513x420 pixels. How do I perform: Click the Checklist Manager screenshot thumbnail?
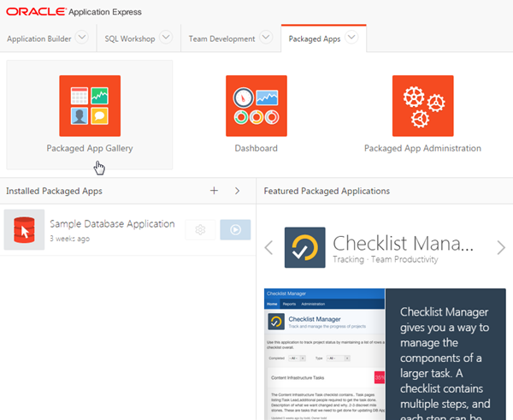(325, 354)
